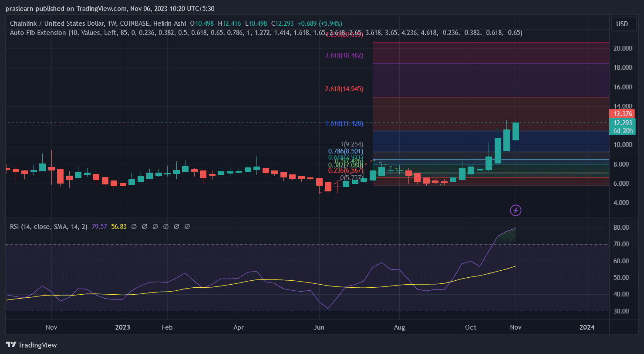Click the TradingView logo at bottom left

coord(31,345)
